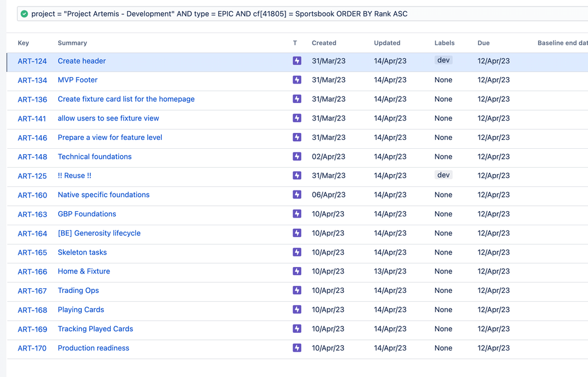The width and height of the screenshot is (588, 377).
Task: Sort by the Created column header
Action: pyautogui.click(x=324, y=43)
